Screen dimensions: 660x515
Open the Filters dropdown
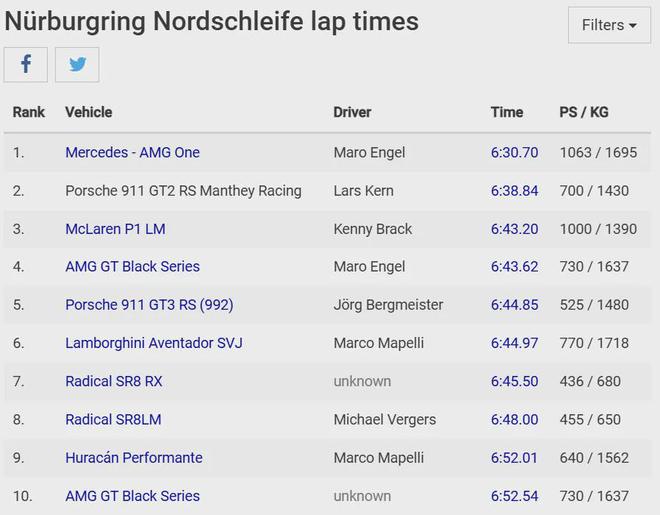609,25
